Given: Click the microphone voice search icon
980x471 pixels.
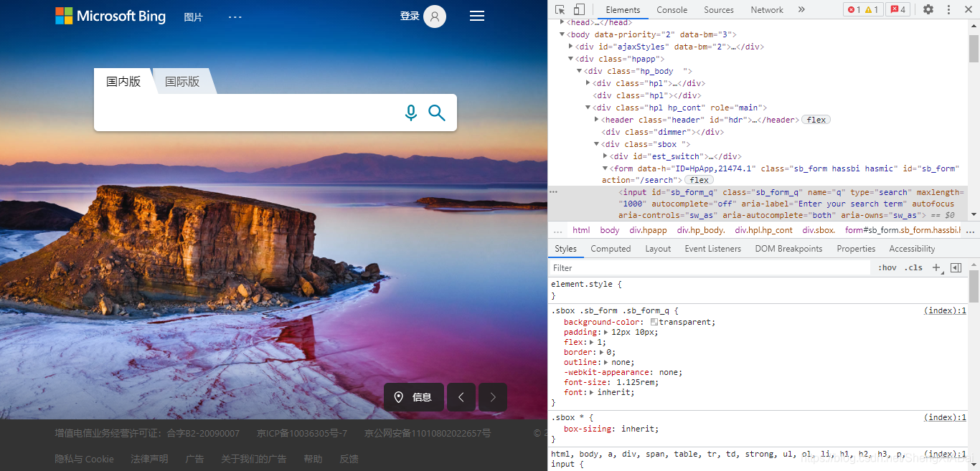Looking at the screenshot, I should [x=410, y=113].
